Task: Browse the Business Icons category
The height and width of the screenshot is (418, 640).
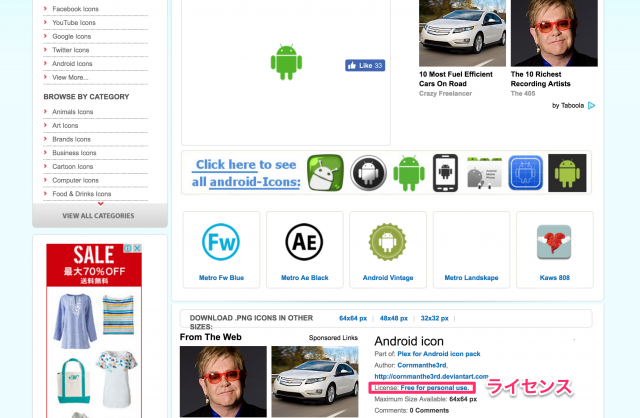Action: (x=74, y=153)
